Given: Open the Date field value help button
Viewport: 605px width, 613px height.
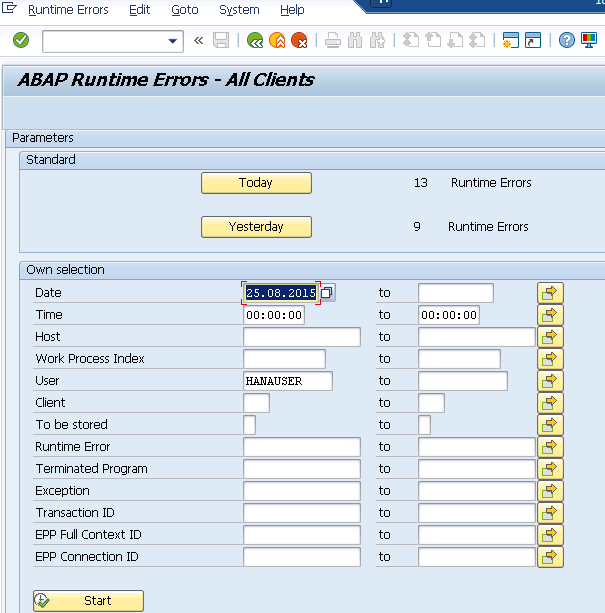Looking at the screenshot, I should coord(327,293).
